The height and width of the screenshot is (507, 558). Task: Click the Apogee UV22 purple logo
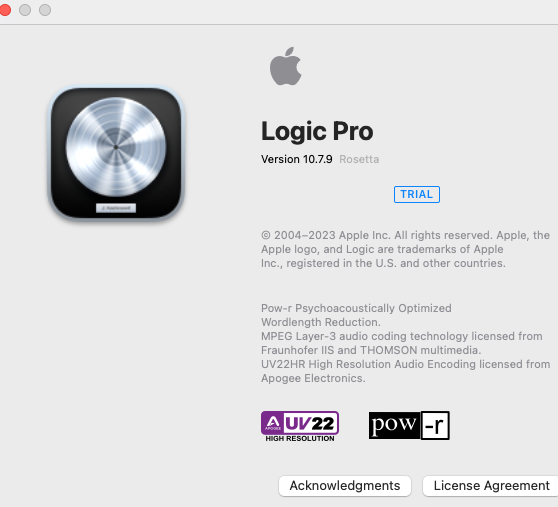pos(300,423)
